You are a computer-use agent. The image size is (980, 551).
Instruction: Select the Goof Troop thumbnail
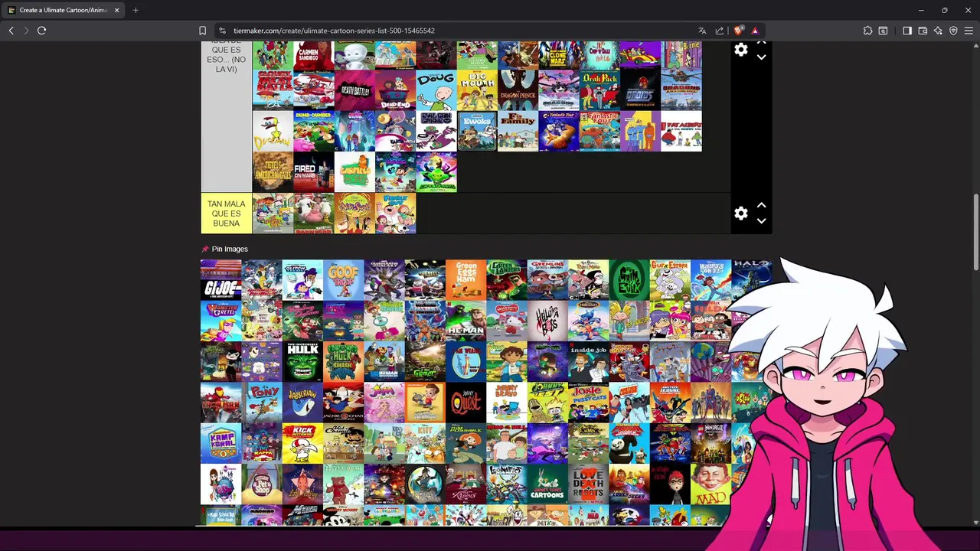pyautogui.click(x=343, y=279)
